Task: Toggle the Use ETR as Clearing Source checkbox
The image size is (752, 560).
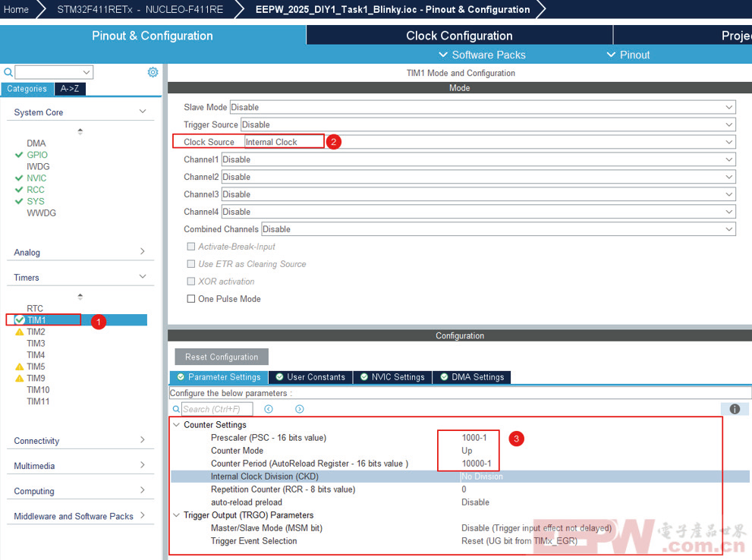Action: 191,264
